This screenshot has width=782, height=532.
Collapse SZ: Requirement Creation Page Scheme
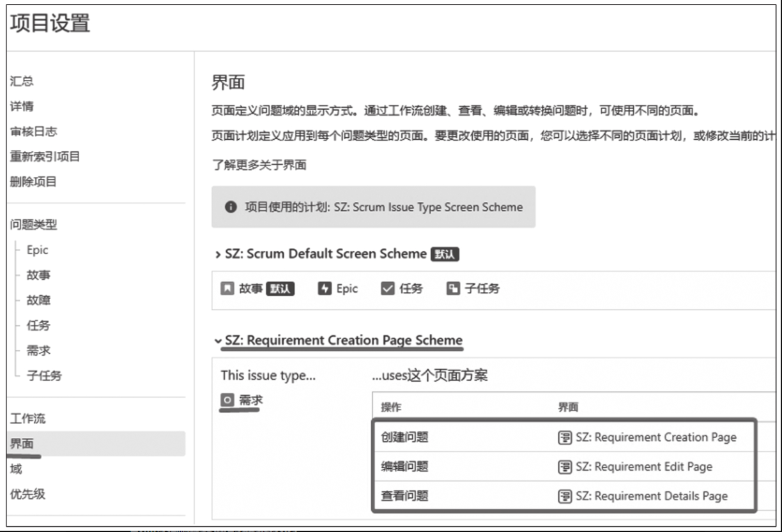point(218,340)
